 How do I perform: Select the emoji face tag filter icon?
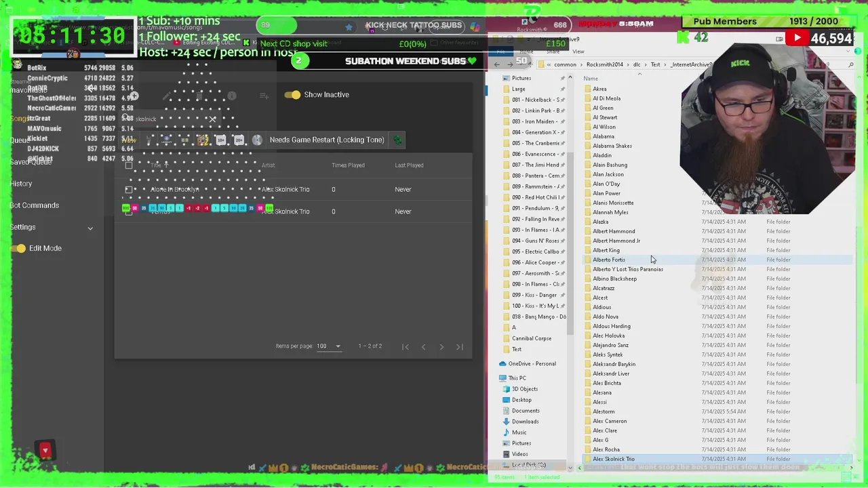(x=203, y=140)
